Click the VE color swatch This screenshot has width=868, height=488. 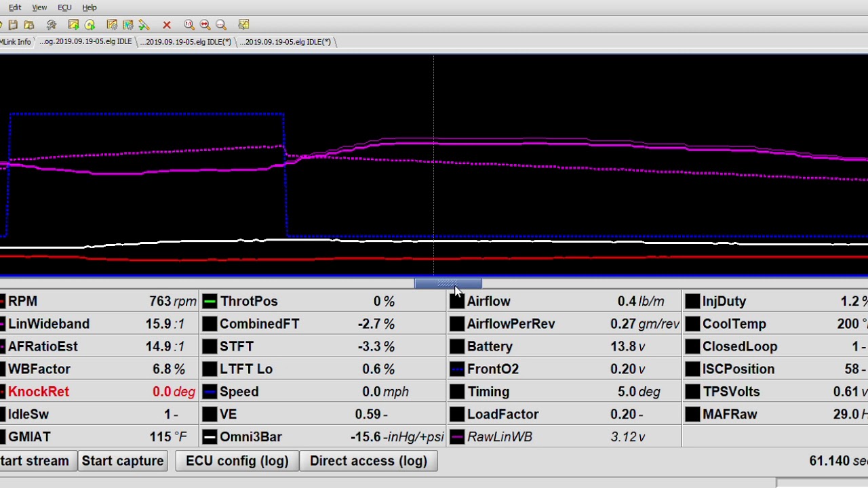coord(210,414)
